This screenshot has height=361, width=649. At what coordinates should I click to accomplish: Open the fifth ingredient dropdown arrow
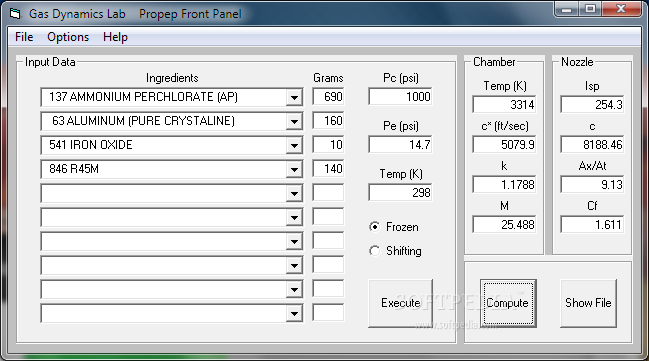pyautogui.click(x=294, y=194)
